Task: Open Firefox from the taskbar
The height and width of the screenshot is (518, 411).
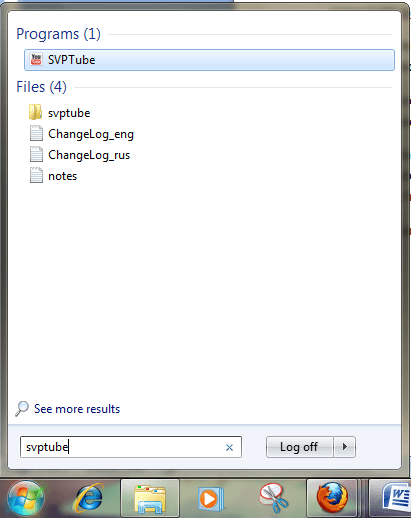Action: 331,499
